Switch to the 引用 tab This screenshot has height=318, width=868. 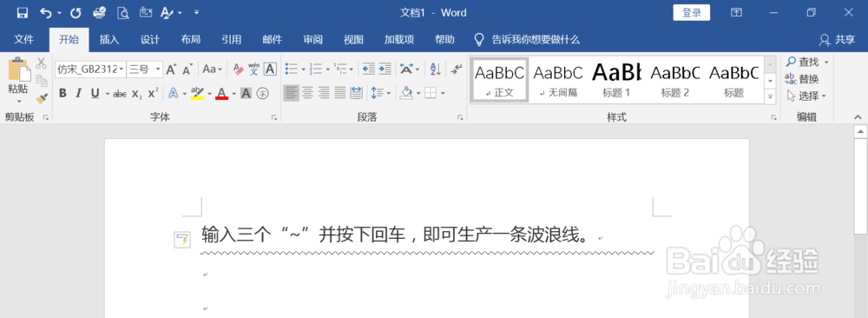pyautogui.click(x=232, y=39)
